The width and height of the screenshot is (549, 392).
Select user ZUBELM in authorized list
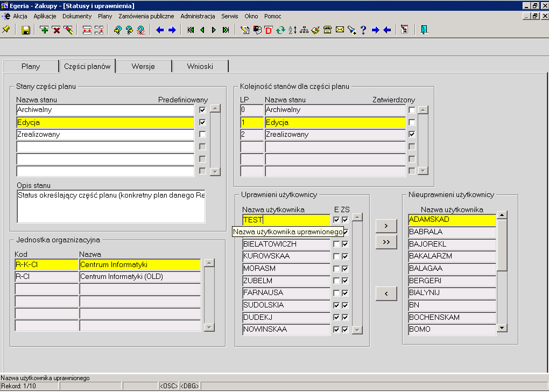pyautogui.click(x=286, y=281)
